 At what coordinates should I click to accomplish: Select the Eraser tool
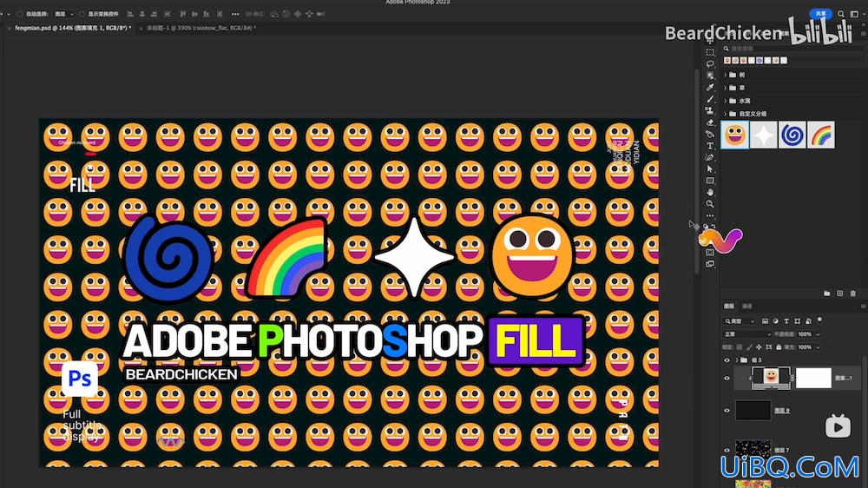click(x=710, y=122)
